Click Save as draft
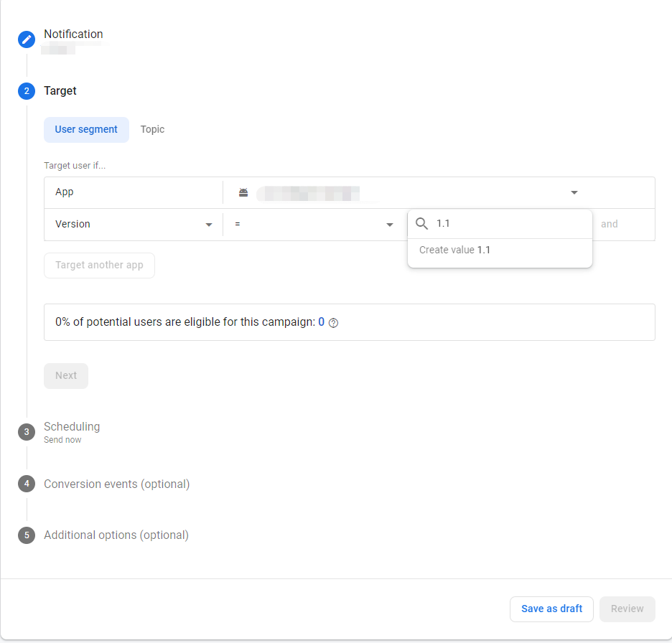This screenshot has height=643, width=672. point(551,609)
